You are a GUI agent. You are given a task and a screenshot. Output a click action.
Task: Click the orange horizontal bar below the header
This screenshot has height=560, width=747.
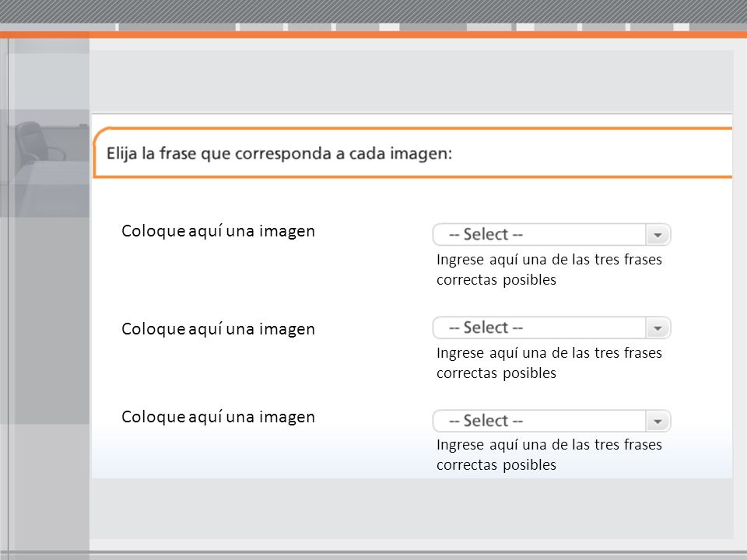click(373, 34)
